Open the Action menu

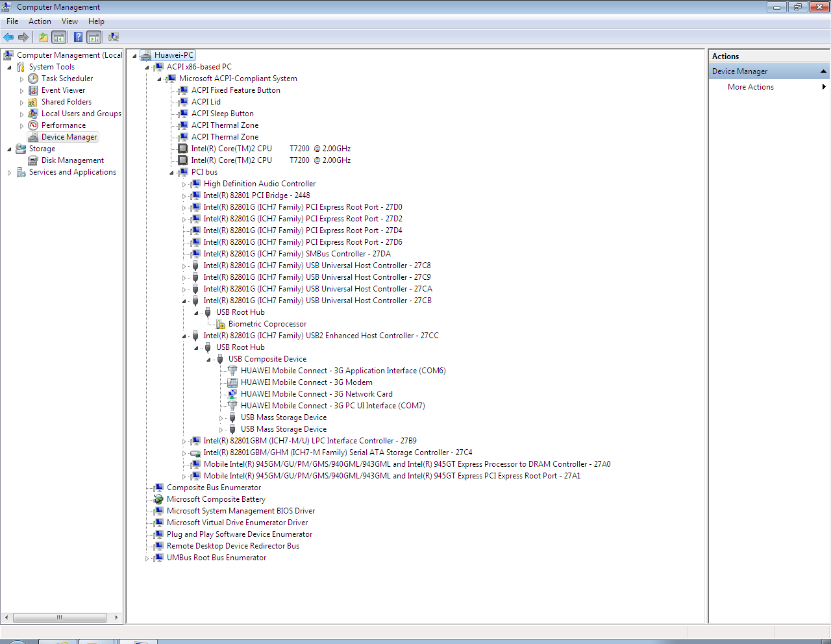click(x=40, y=21)
